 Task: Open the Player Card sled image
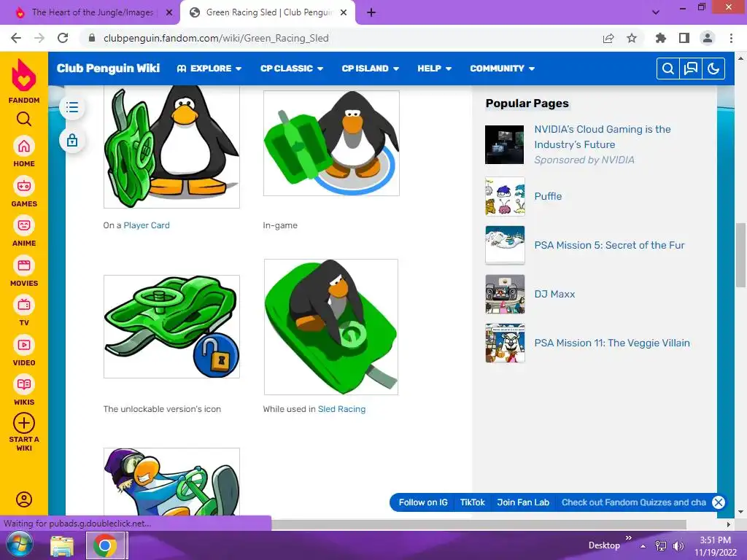coord(171,147)
